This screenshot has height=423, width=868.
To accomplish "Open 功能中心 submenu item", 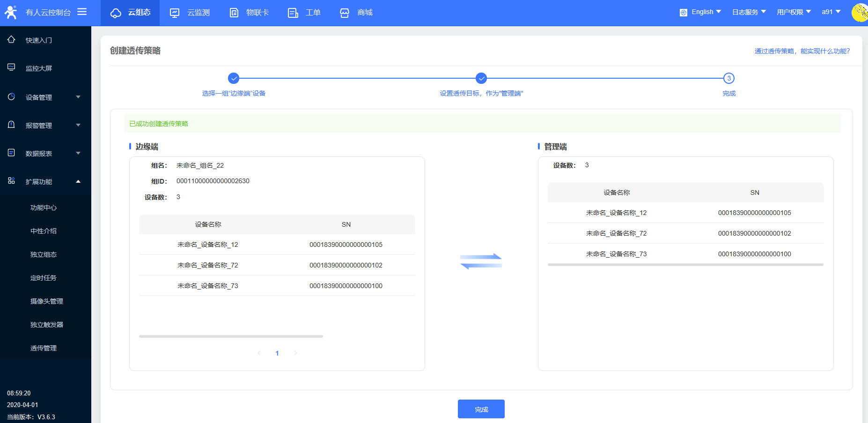I will click(44, 208).
